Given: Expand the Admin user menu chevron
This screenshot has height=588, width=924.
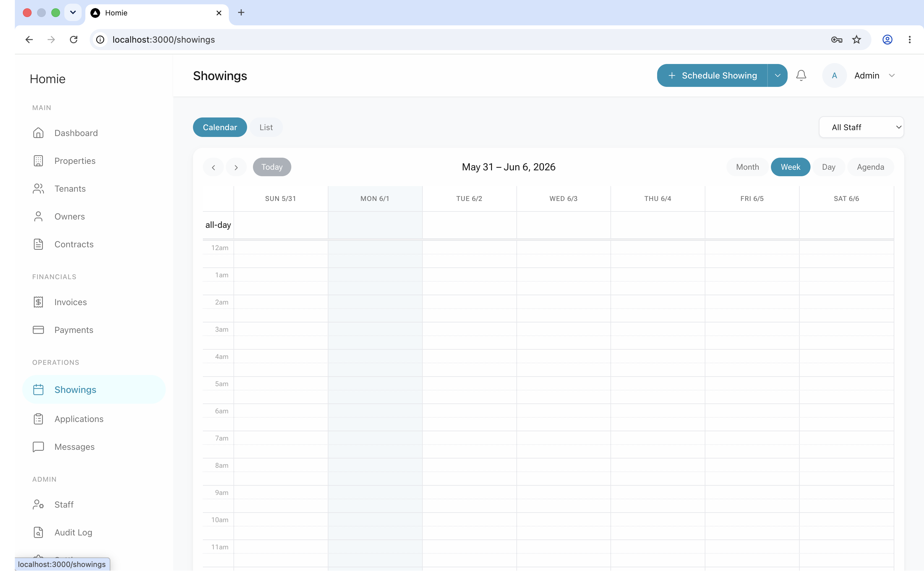Looking at the screenshot, I should tap(892, 75).
